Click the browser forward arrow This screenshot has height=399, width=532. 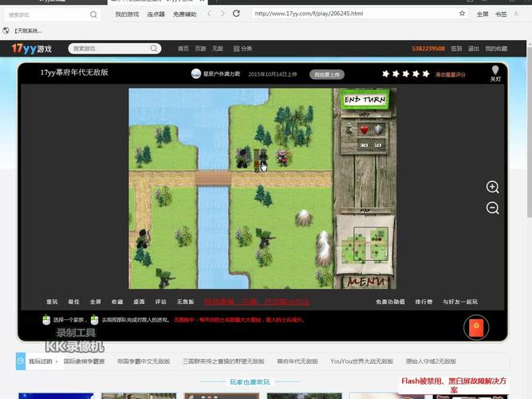(x=223, y=14)
